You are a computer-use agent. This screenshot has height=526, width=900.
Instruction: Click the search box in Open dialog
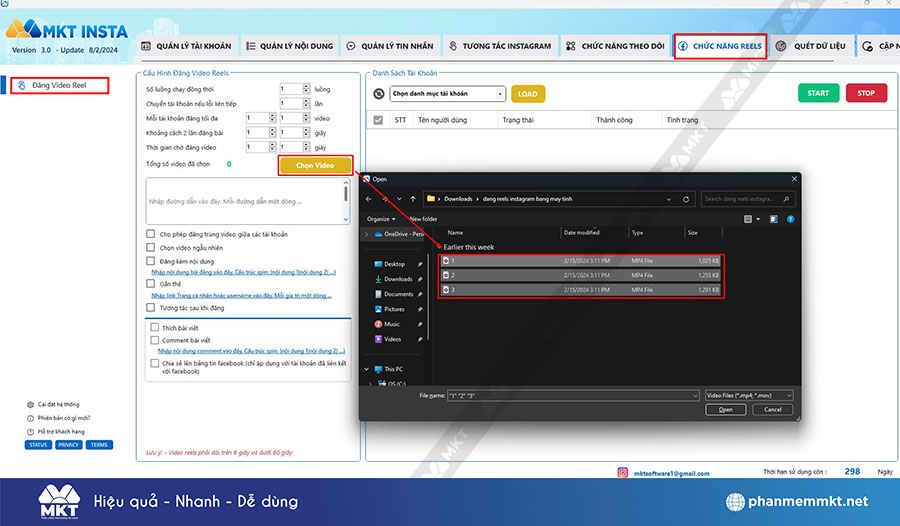(x=748, y=199)
